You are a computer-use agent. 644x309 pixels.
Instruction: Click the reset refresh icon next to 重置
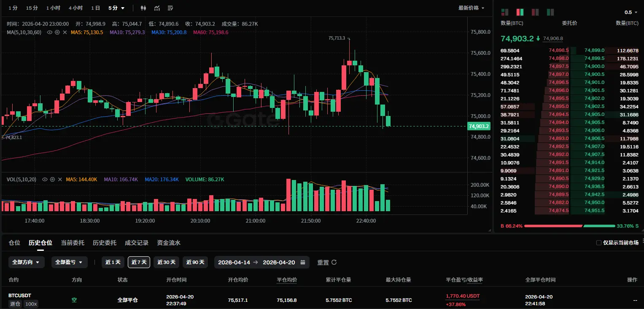pyautogui.click(x=334, y=262)
